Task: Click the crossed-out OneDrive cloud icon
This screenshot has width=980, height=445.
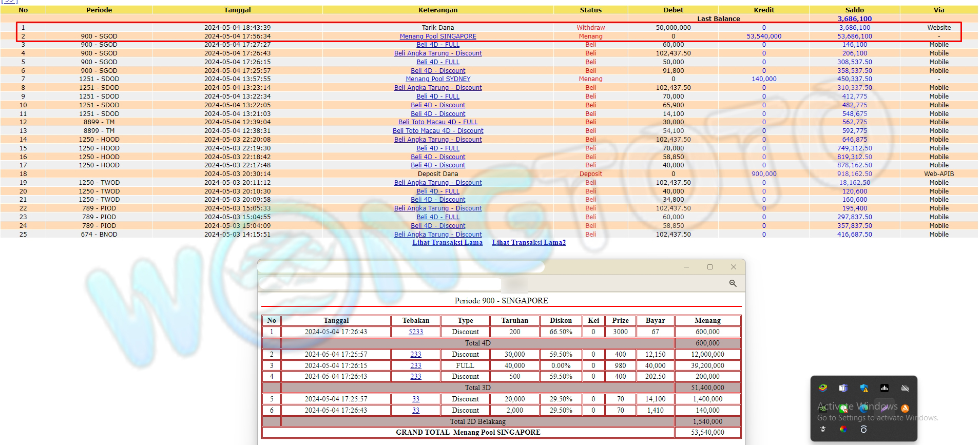Action: pyautogui.click(x=905, y=388)
